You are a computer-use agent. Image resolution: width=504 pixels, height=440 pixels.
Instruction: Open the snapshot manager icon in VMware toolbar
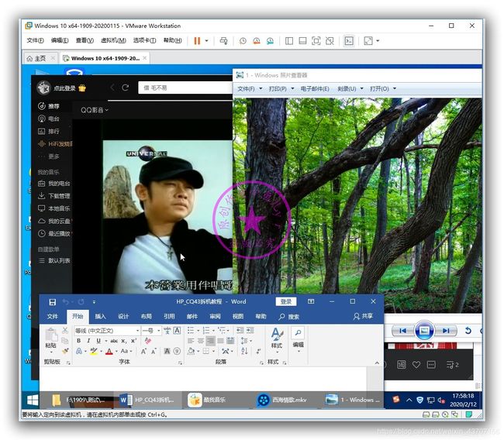pyautogui.click(x=271, y=41)
